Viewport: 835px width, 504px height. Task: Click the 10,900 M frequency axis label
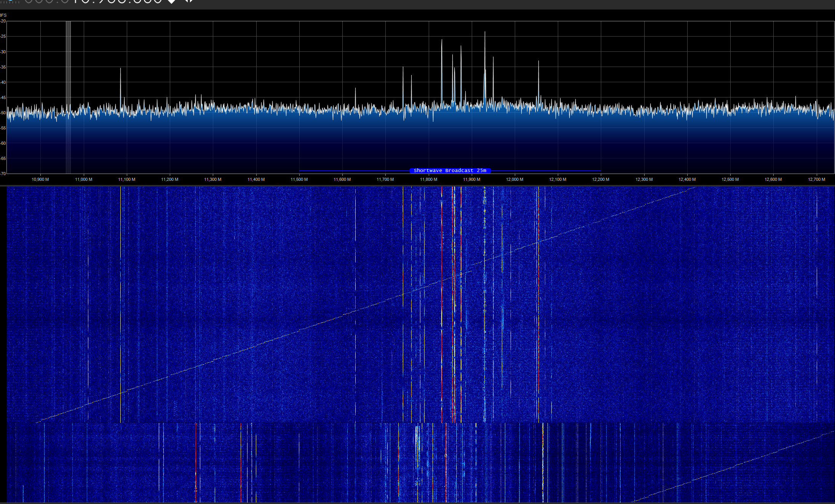point(40,179)
